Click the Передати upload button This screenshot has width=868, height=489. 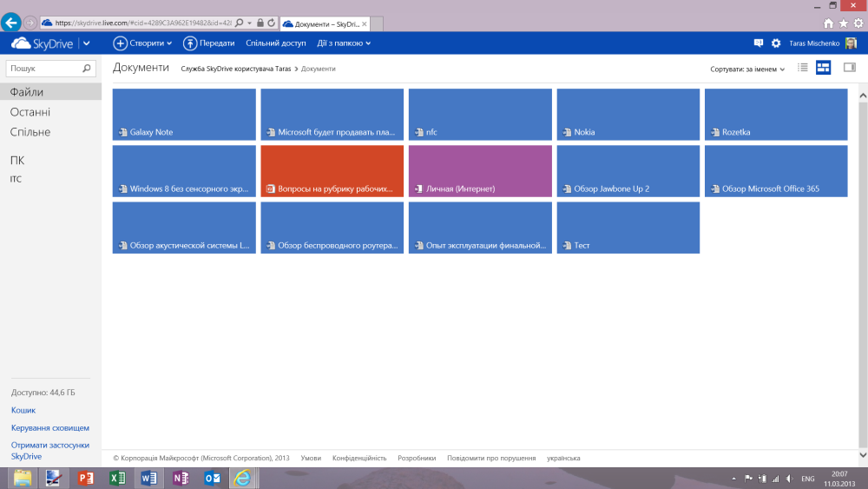(x=208, y=43)
